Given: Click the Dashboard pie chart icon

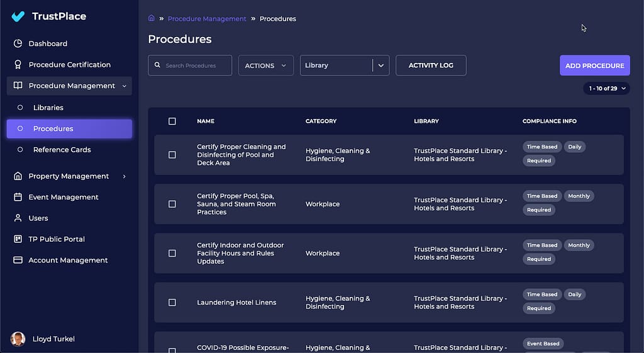Looking at the screenshot, I should pos(18,43).
